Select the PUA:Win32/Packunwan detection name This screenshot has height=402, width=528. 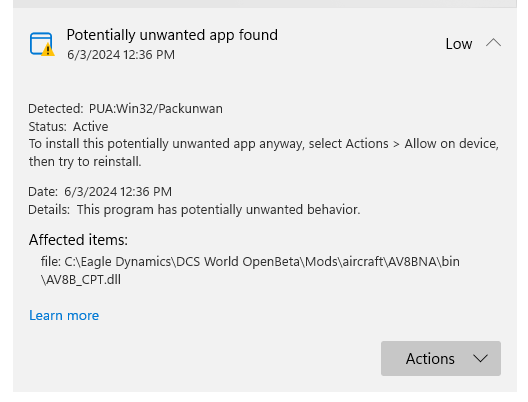point(156,109)
